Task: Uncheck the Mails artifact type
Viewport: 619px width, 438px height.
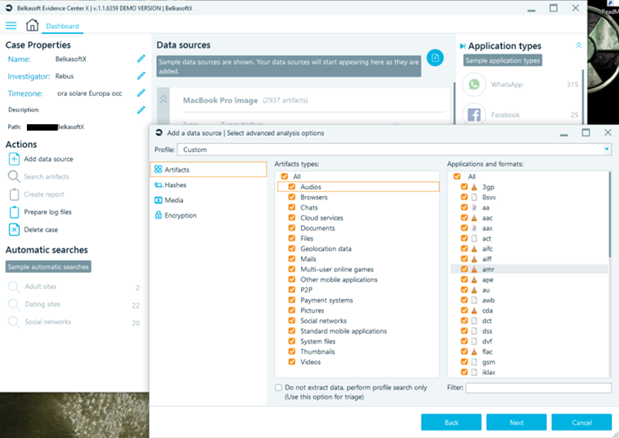Action: pyautogui.click(x=292, y=258)
